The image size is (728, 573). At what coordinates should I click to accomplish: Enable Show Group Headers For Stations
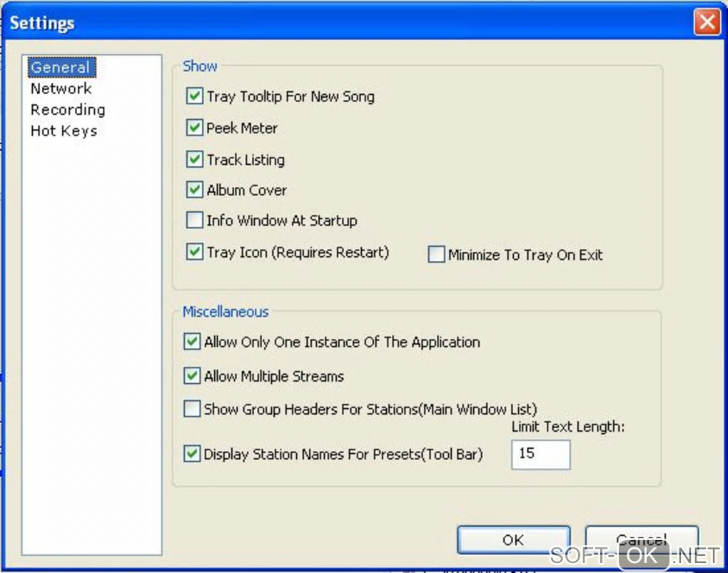(x=192, y=409)
